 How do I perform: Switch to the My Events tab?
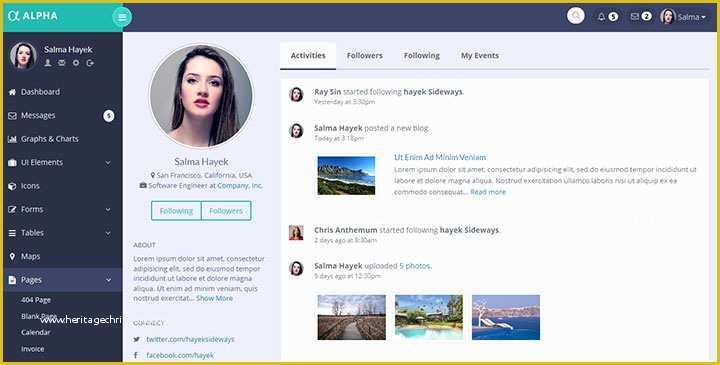coord(480,56)
